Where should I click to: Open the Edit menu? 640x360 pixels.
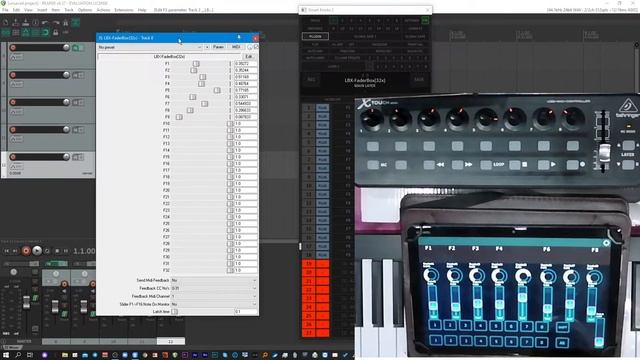(x=16, y=10)
